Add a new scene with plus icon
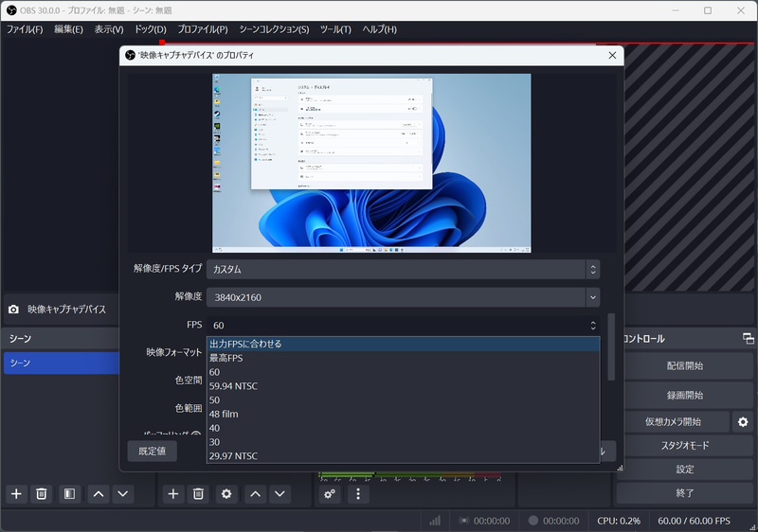Screen dimensions: 758x532 (x=16, y=494)
